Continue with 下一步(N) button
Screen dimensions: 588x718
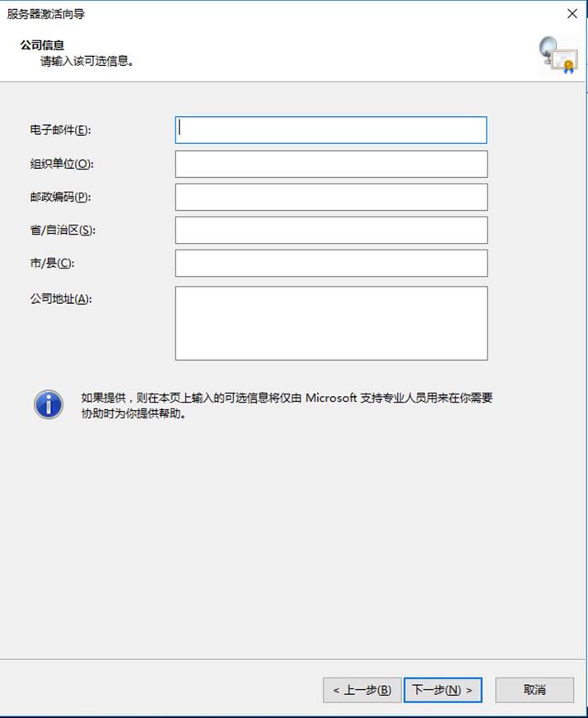[442, 690]
